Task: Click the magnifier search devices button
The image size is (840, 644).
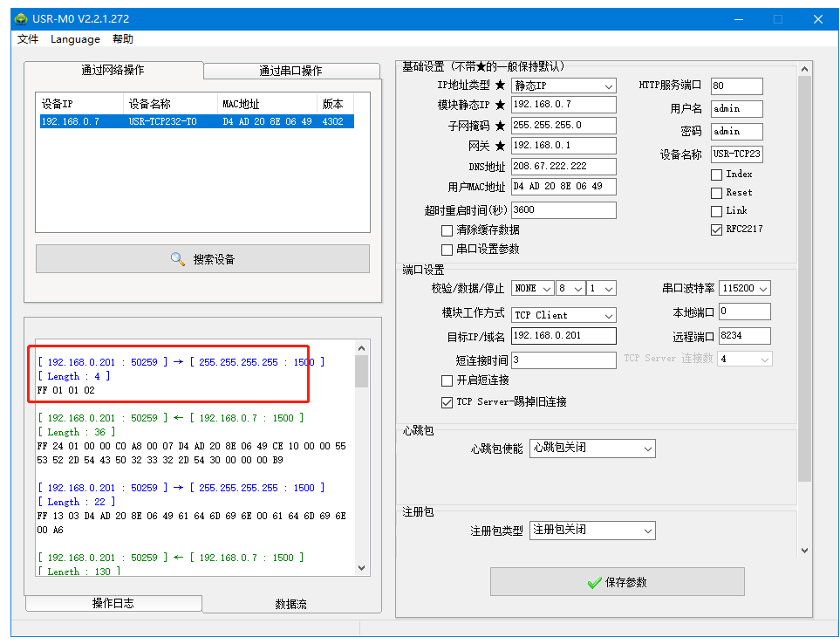Action: coord(202,259)
